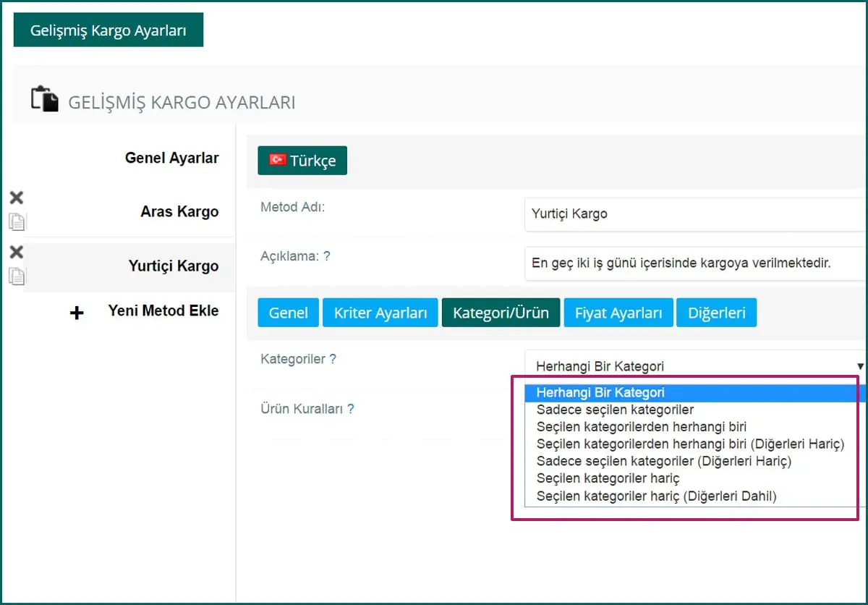Choose 'Sadece seçilen kategoriler' option

[x=615, y=410]
